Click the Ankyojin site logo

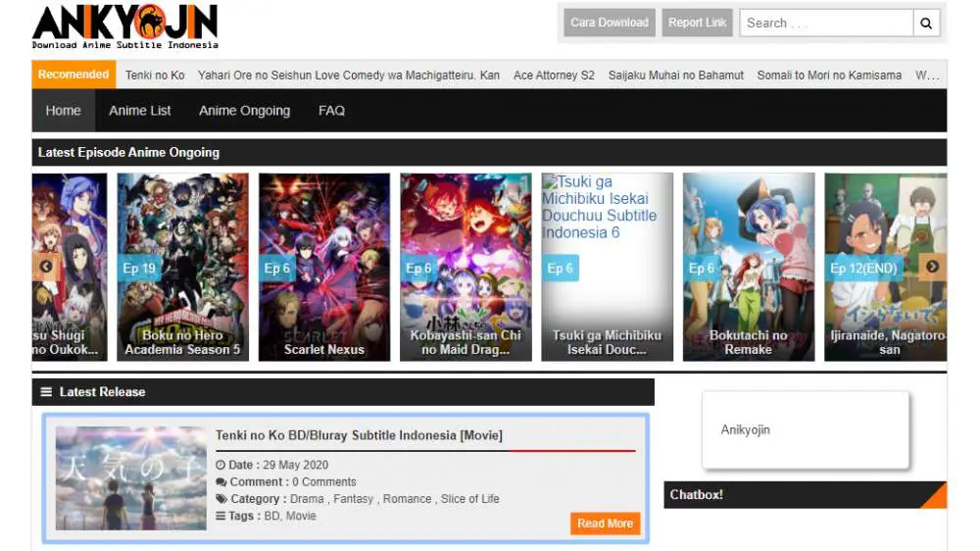point(125,26)
